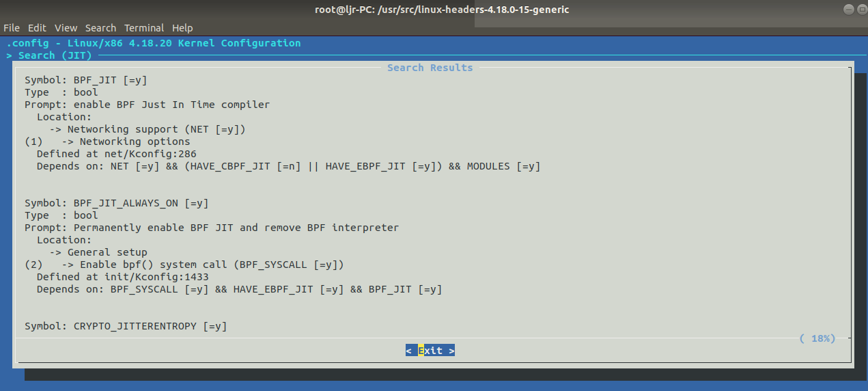This screenshot has height=391, width=868.
Task: Click the terminal window title bar
Action: (434, 10)
